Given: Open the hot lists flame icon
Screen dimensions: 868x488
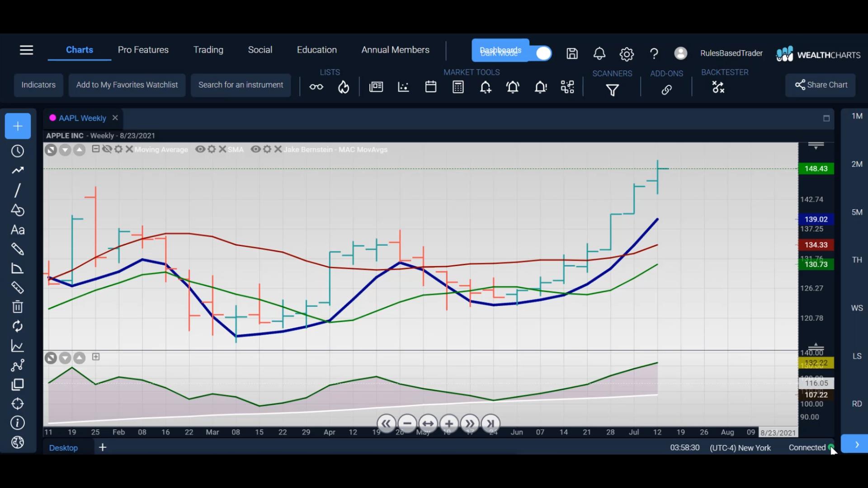Looking at the screenshot, I should pos(344,87).
